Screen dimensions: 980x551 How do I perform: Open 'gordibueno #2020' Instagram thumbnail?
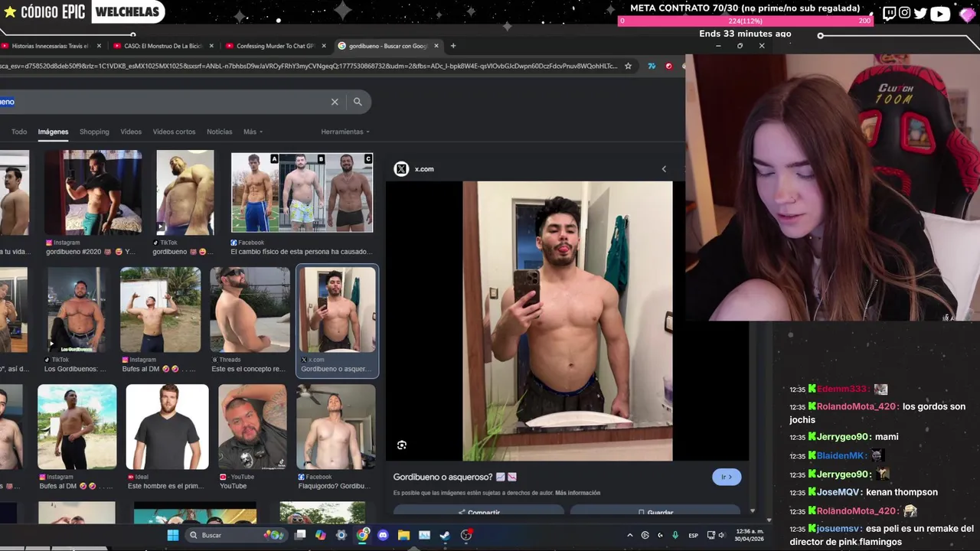[93, 193]
